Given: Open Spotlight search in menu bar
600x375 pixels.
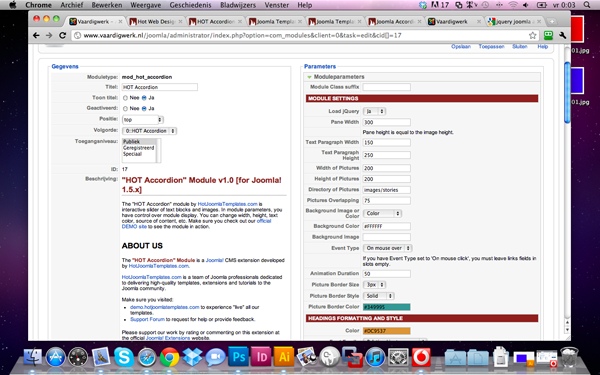Looking at the screenshot, I should [587, 5].
